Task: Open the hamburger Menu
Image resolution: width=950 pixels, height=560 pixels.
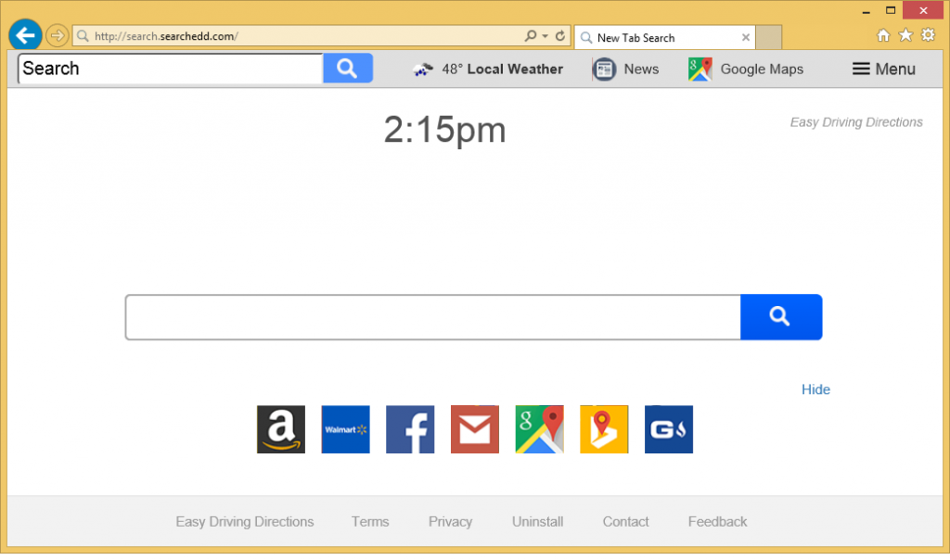Action: click(x=884, y=69)
